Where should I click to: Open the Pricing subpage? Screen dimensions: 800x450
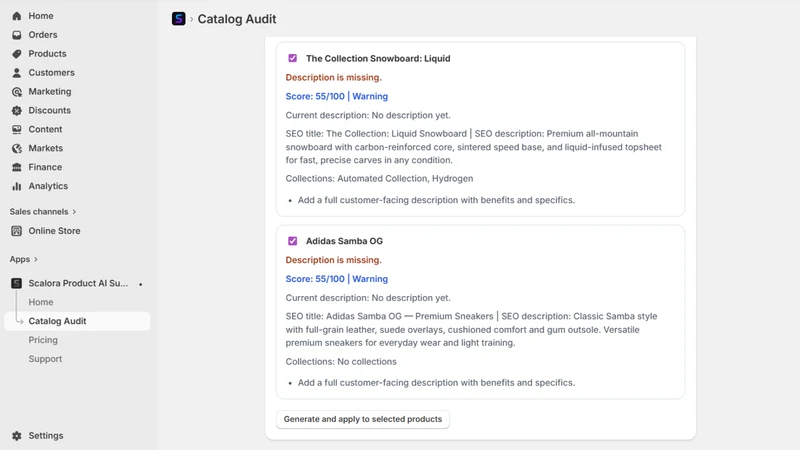click(x=43, y=340)
